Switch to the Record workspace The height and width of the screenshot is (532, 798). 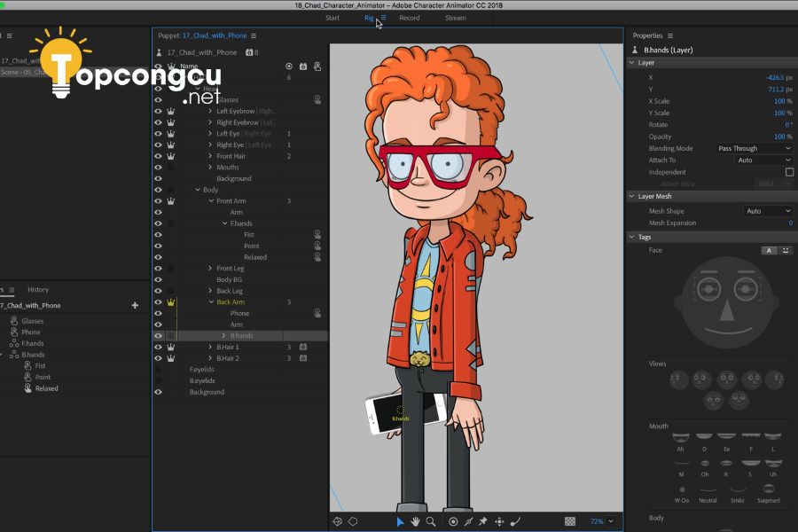[x=409, y=18]
